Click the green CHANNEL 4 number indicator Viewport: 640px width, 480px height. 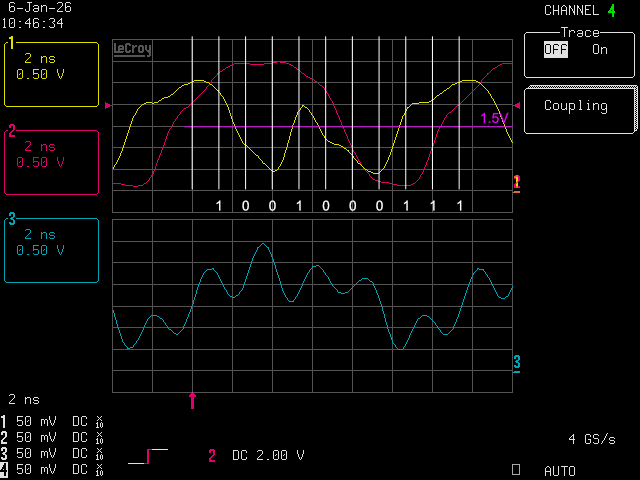(x=611, y=11)
